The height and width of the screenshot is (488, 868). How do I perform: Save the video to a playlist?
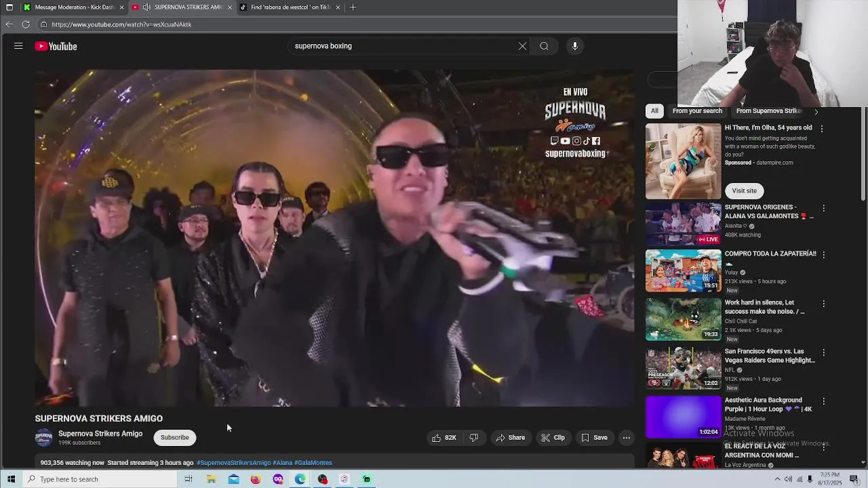595,438
